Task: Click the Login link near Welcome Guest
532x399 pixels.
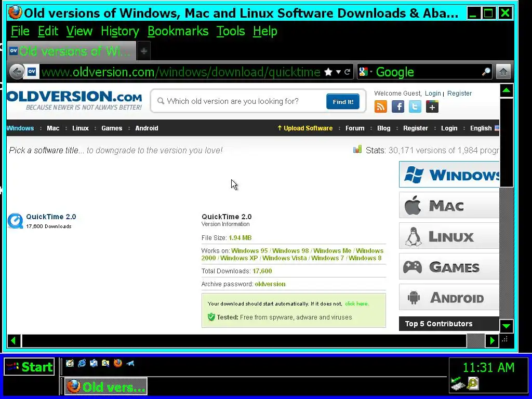Action: click(433, 94)
